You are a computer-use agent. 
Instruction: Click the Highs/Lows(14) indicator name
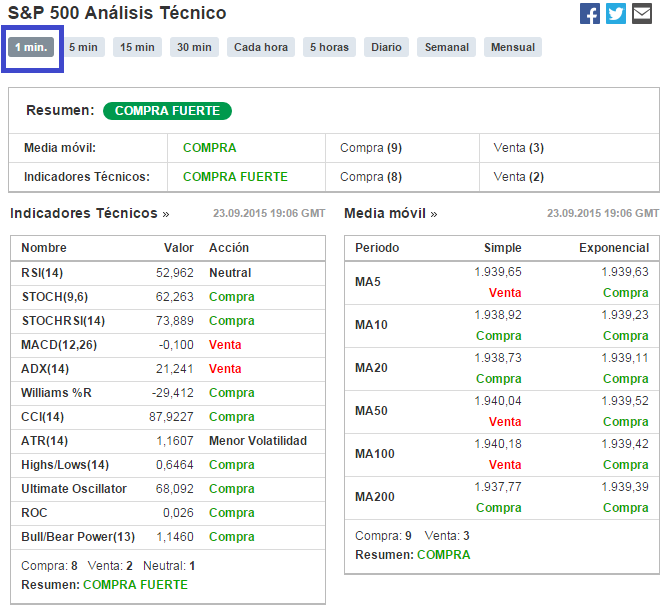(65, 465)
